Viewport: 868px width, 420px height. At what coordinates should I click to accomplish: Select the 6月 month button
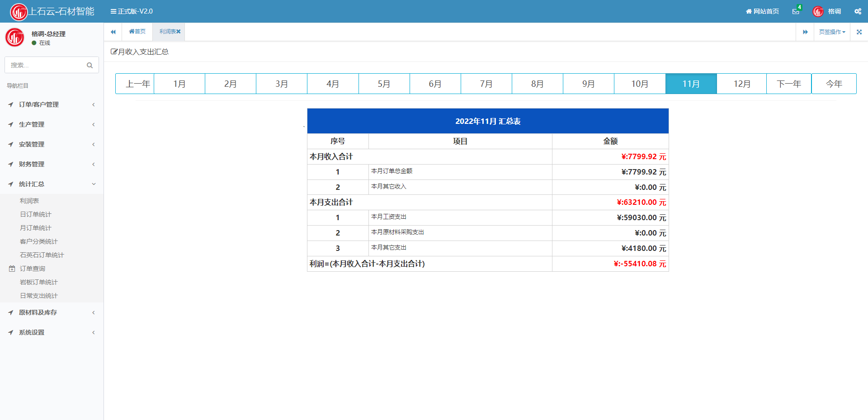(x=435, y=84)
